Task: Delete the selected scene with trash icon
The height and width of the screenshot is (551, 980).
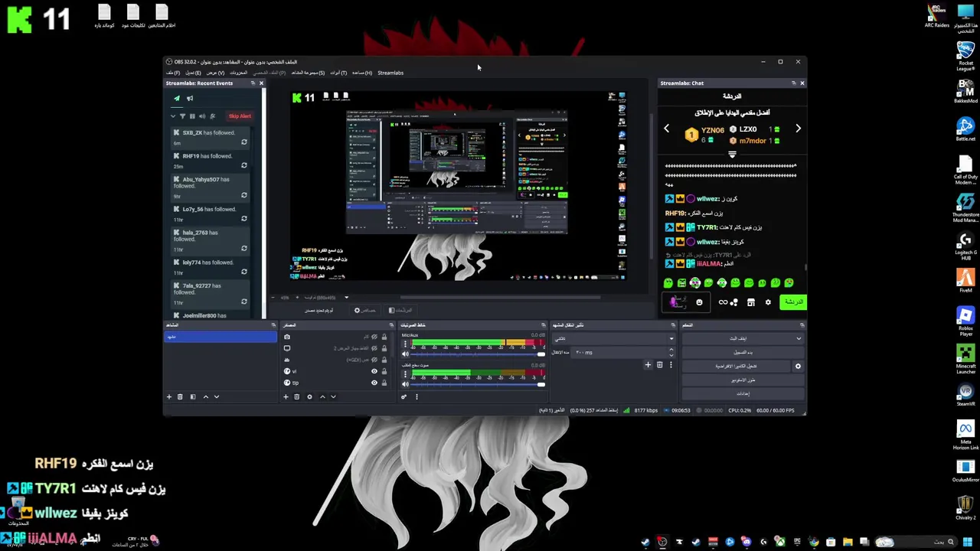Action: (x=180, y=396)
